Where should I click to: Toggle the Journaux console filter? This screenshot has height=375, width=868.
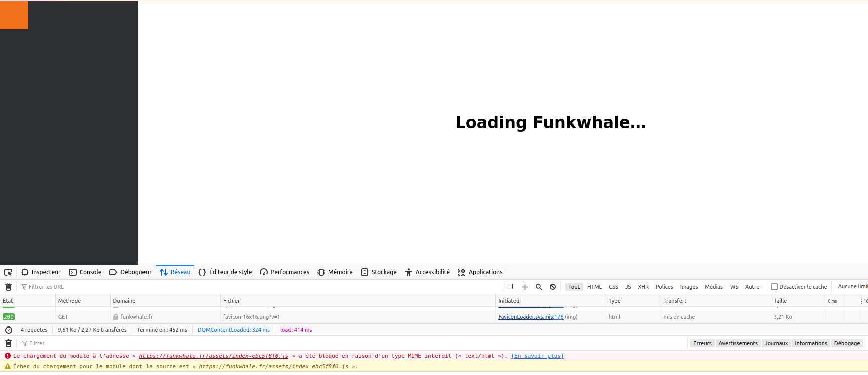[x=776, y=343]
